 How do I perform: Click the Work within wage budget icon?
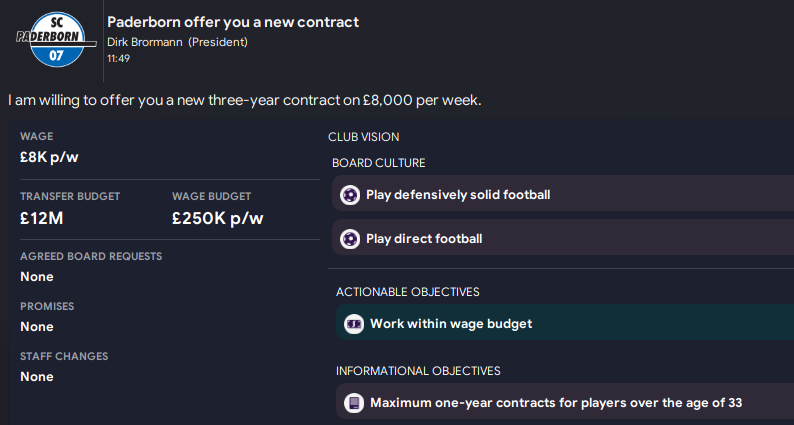(354, 324)
